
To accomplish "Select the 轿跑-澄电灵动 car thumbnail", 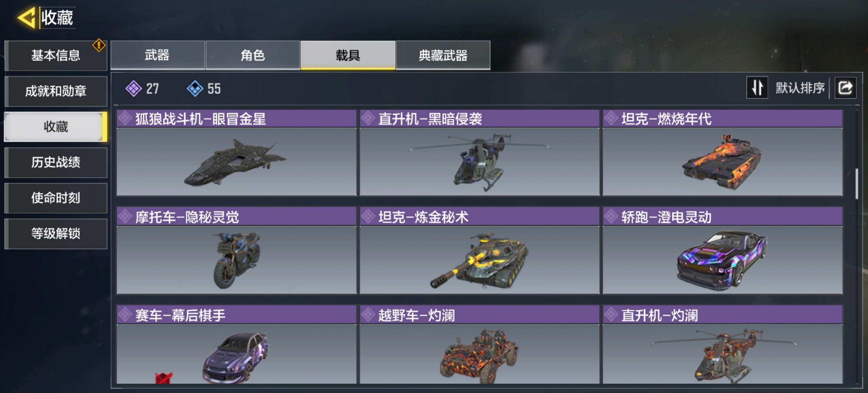I will pyautogui.click(x=722, y=260).
